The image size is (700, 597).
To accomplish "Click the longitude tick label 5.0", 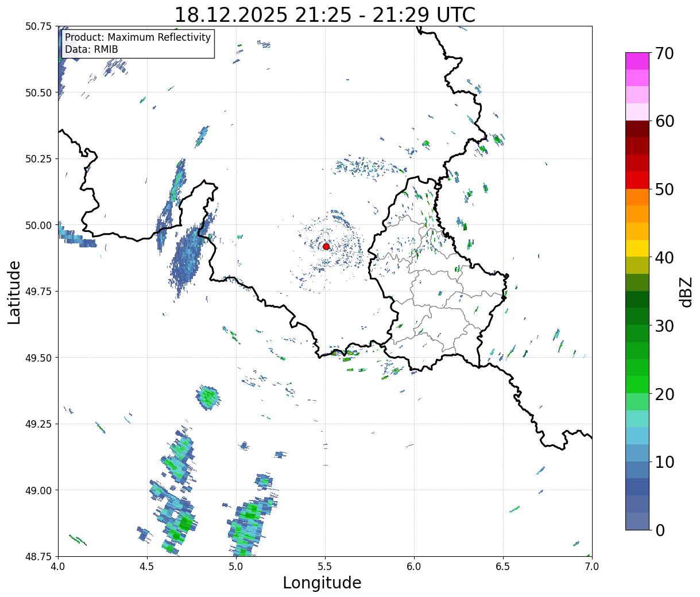I will pyautogui.click(x=236, y=566).
